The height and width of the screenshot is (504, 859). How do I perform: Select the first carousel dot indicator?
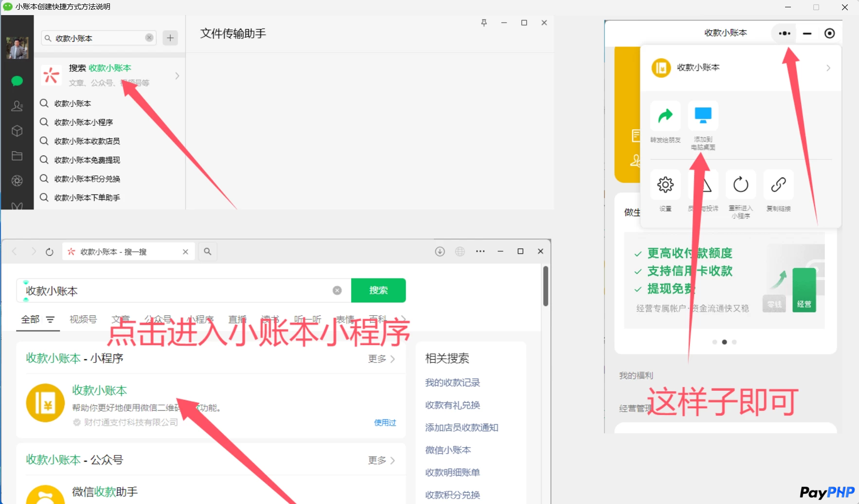pos(715,342)
